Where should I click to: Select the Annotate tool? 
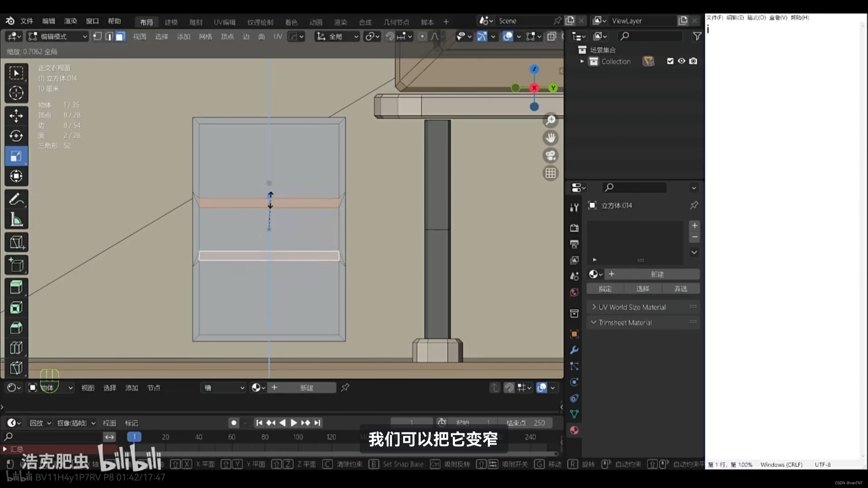(x=16, y=199)
